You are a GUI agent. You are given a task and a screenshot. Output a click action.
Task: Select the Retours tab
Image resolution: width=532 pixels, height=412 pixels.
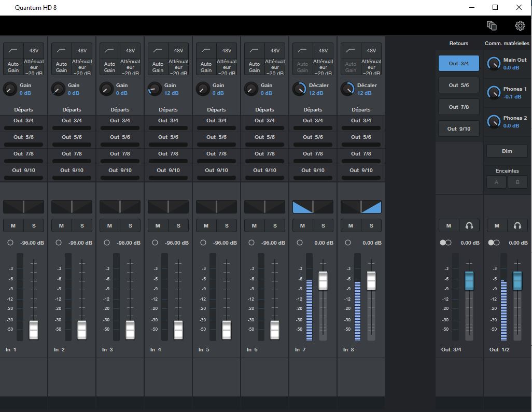click(458, 43)
